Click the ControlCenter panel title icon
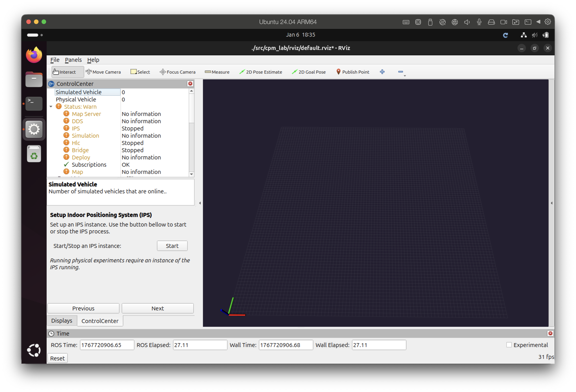The width and height of the screenshot is (576, 392). coord(51,84)
